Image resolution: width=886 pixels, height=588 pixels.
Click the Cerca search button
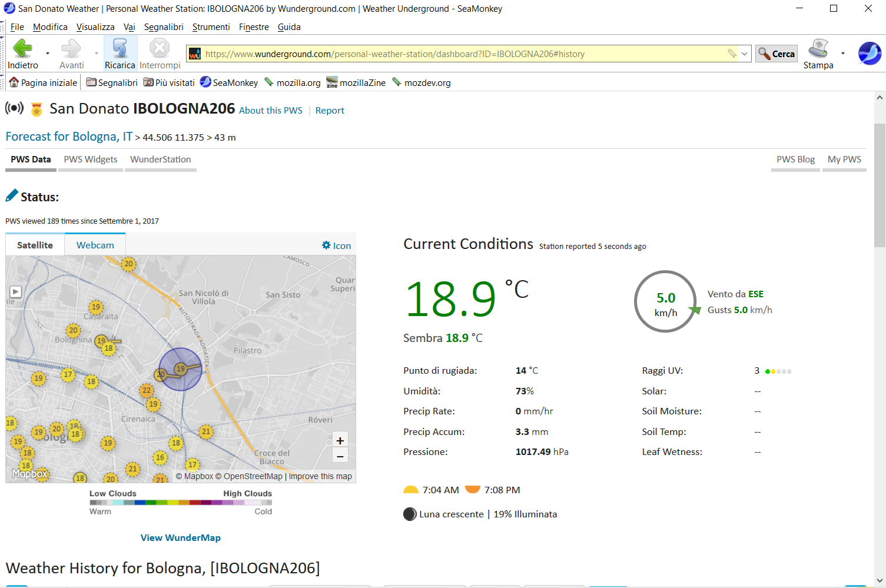point(777,54)
